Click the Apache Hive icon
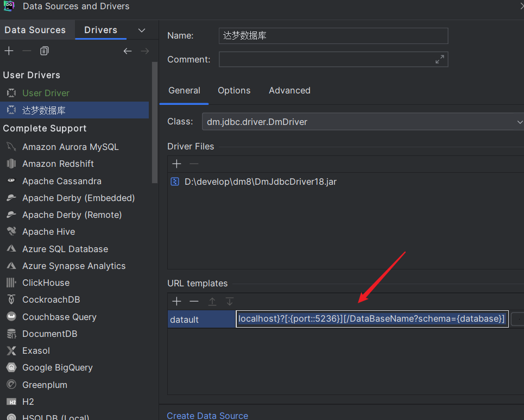 coord(11,231)
